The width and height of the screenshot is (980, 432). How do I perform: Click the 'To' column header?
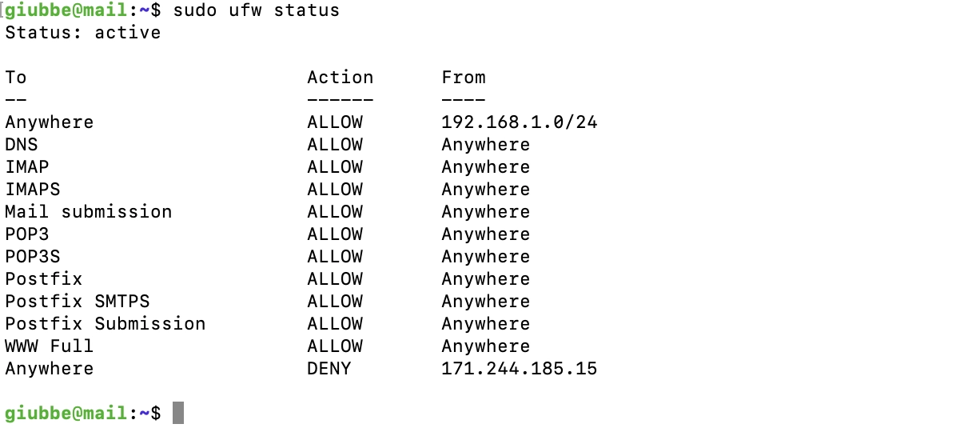(16, 78)
